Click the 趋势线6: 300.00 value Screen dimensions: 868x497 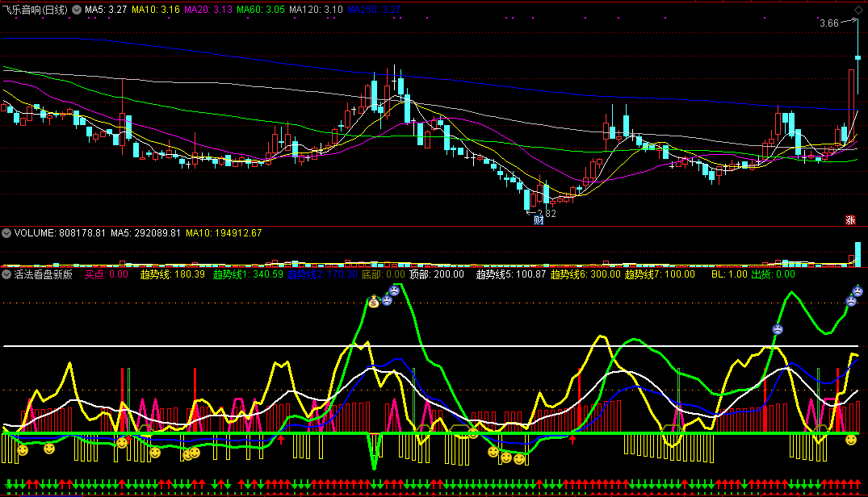coord(585,274)
